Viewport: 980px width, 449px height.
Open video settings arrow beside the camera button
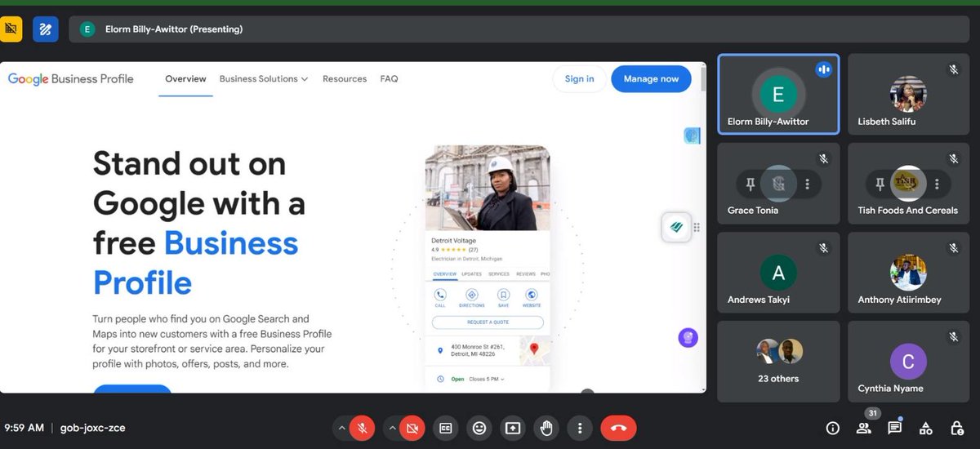point(392,428)
